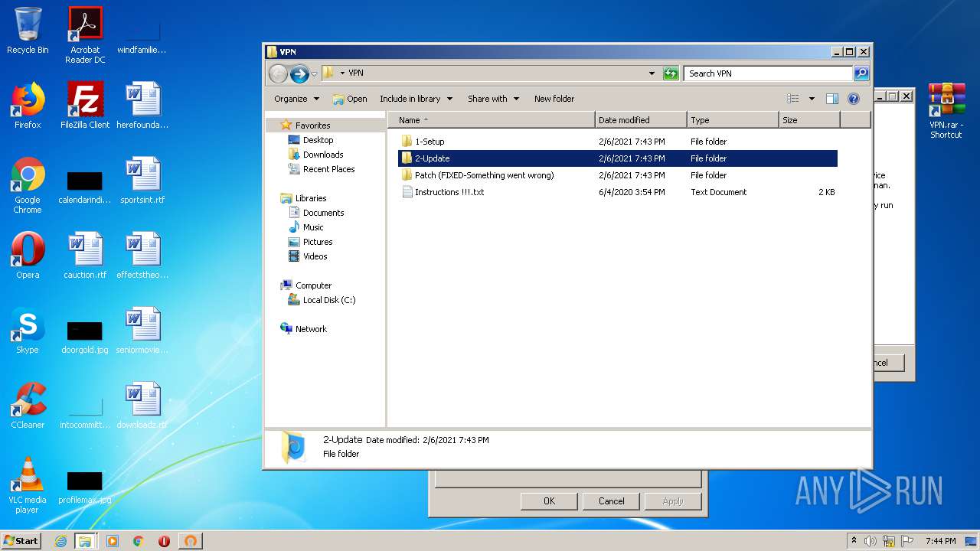Screen dimensions: 980x551
Task: Open the volume control in system tray
Action: 871,541
